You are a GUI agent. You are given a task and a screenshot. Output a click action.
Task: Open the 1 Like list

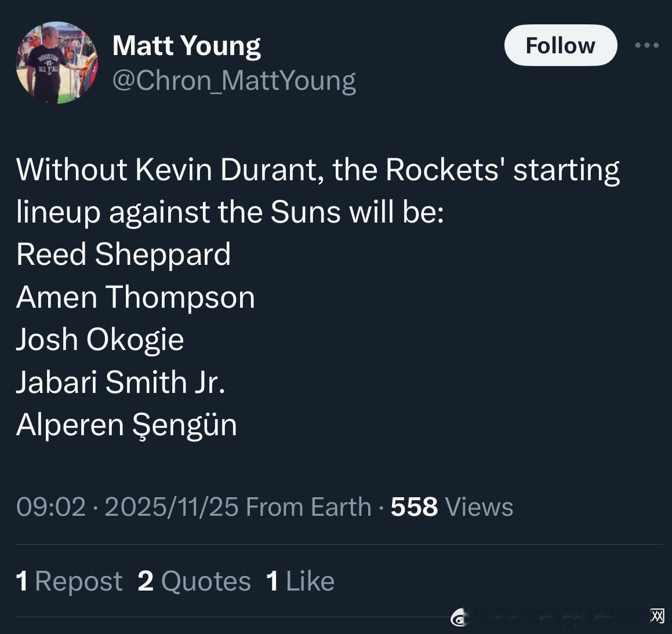tap(300, 581)
